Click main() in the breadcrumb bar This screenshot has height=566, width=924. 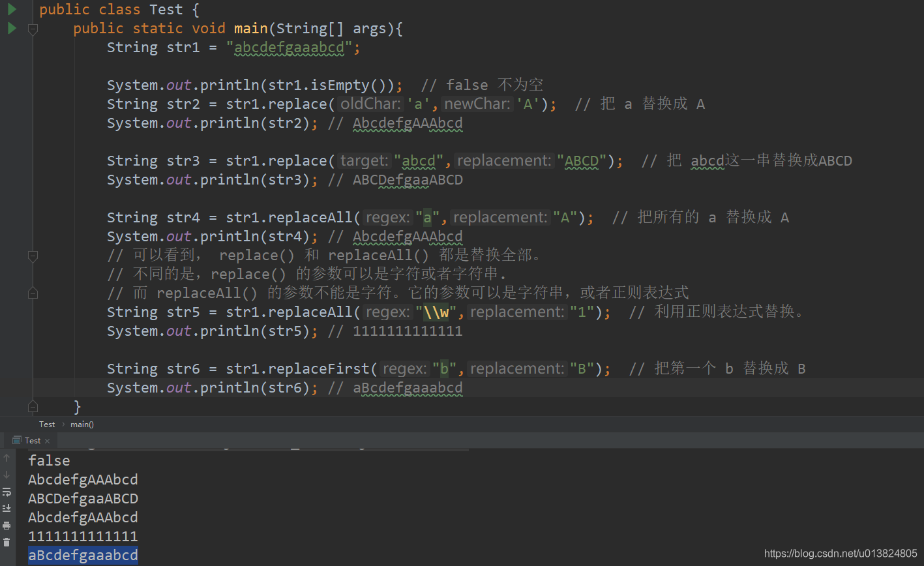point(82,424)
